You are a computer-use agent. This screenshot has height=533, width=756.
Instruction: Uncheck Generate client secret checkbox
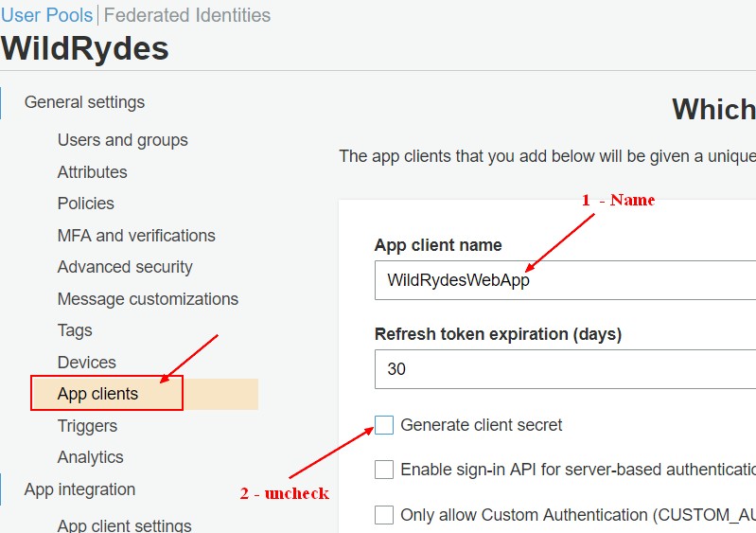coord(384,425)
